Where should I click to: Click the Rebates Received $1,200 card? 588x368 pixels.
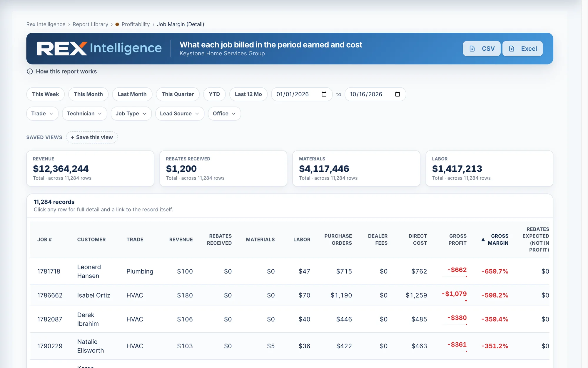click(x=223, y=168)
